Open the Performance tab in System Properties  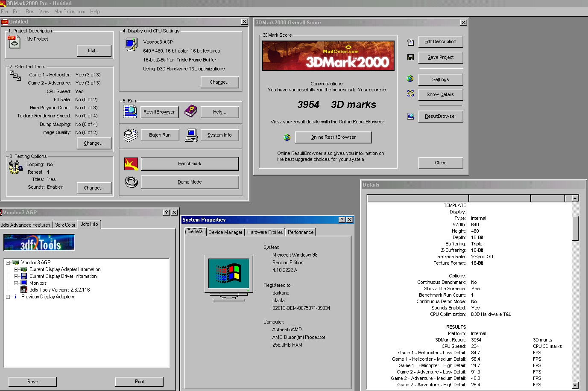pyautogui.click(x=301, y=232)
